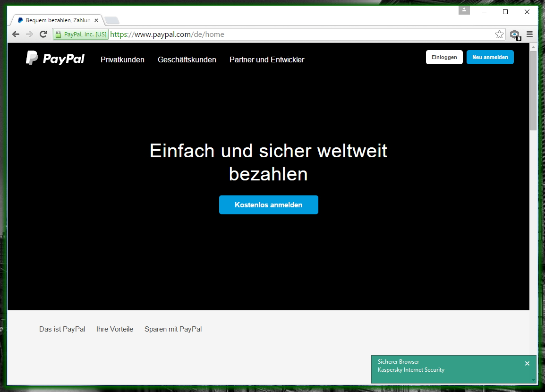
Task: Open the Kaspersky extension icon in toolbar
Action: click(x=515, y=35)
